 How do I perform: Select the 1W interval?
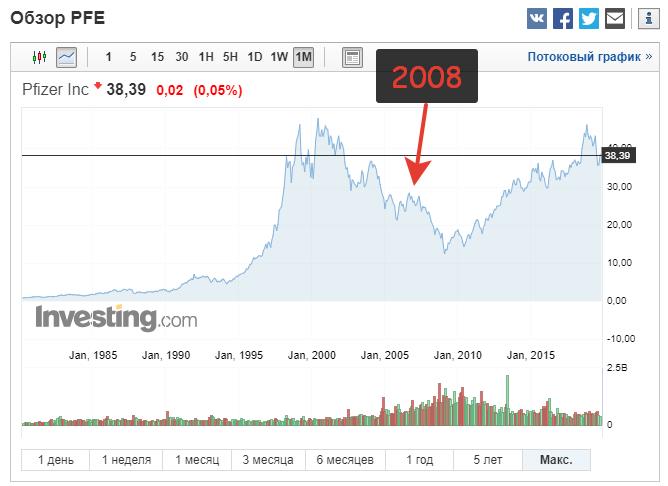tap(279, 57)
